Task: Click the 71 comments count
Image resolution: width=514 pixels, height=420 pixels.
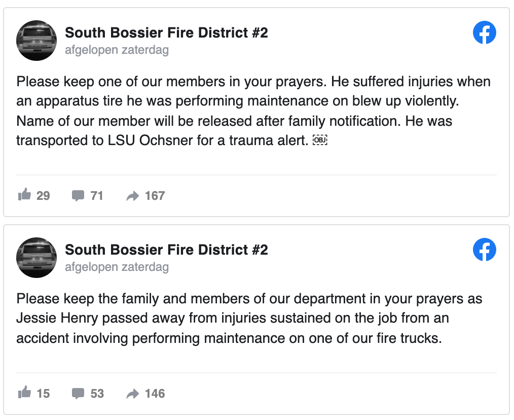Action: pos(97,196)
